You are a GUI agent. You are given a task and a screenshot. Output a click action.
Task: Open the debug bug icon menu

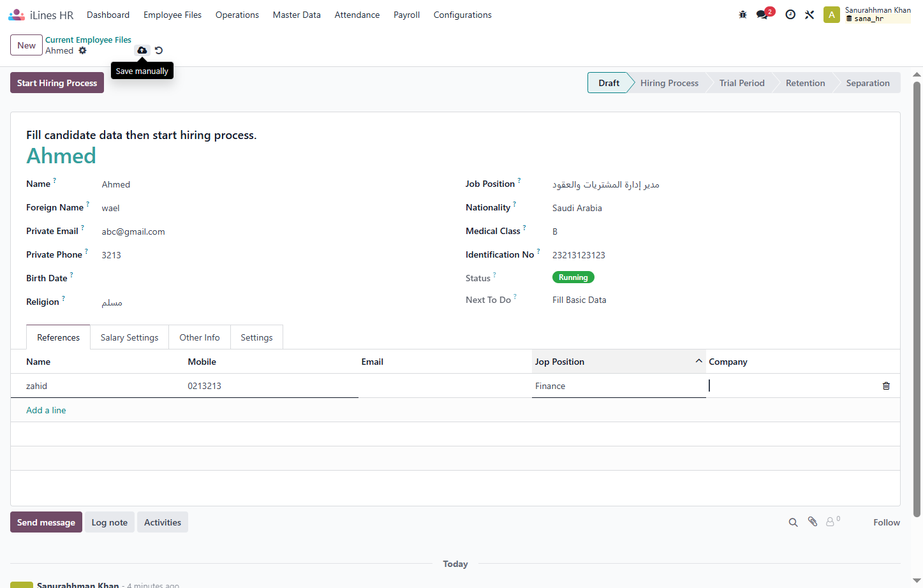point(742,15)
